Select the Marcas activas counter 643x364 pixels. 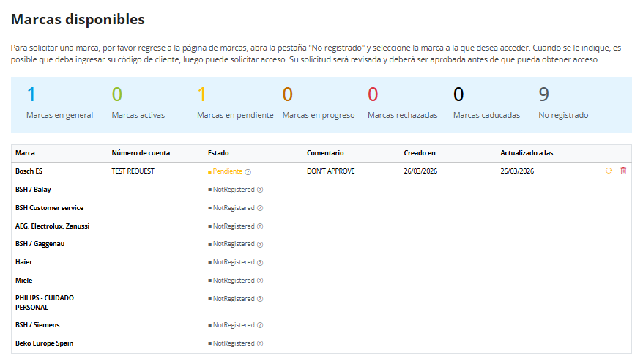[138, 103]
